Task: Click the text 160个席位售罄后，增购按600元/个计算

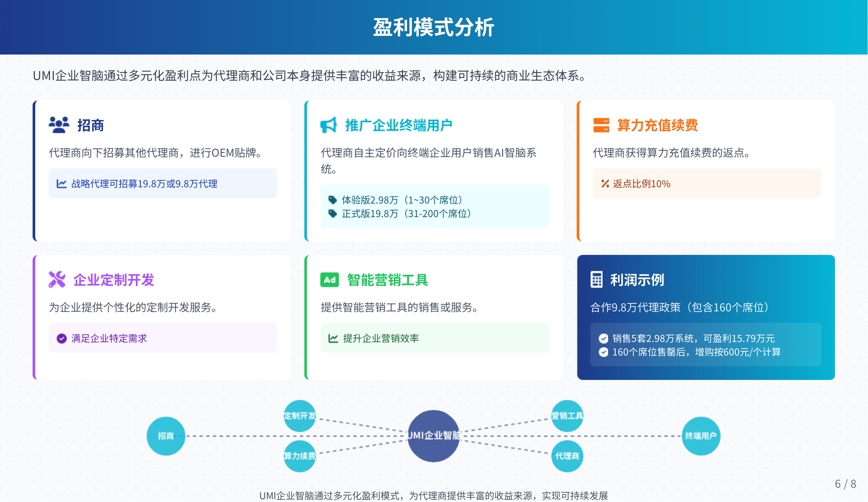Action: coord(696,352)
